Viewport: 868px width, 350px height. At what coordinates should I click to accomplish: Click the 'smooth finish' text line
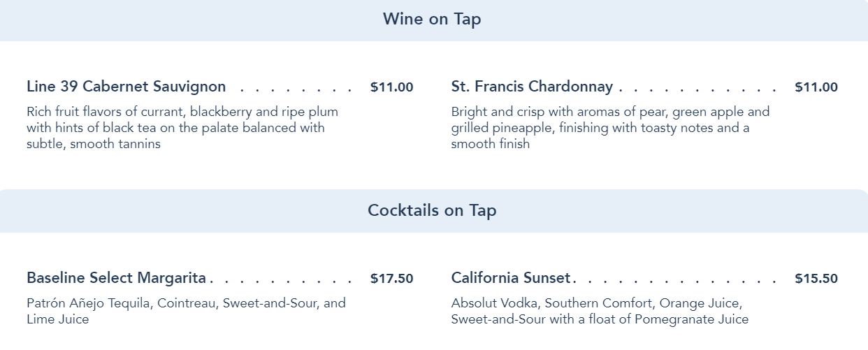pyautogui.click(x=490, y=144)
